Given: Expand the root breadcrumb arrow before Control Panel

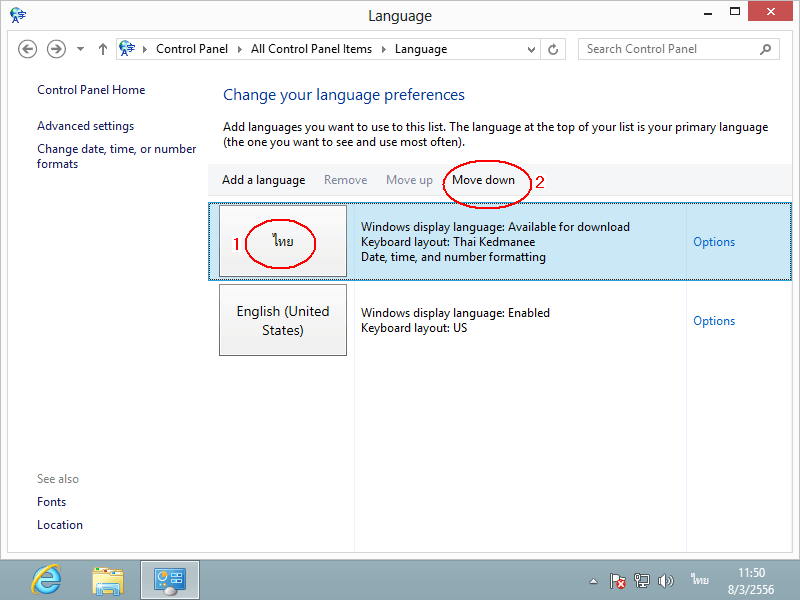Looking at the screenshot, I should coord(145,49).
